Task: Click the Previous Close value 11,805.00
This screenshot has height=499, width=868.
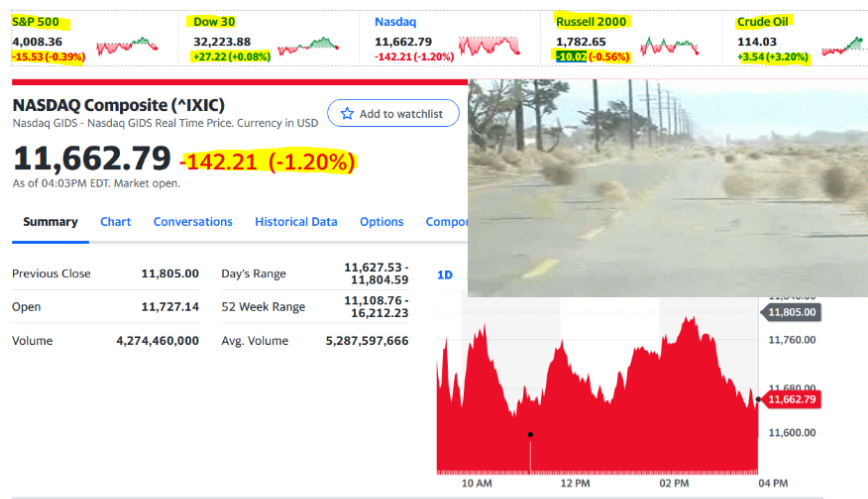Action: (170, 274)
